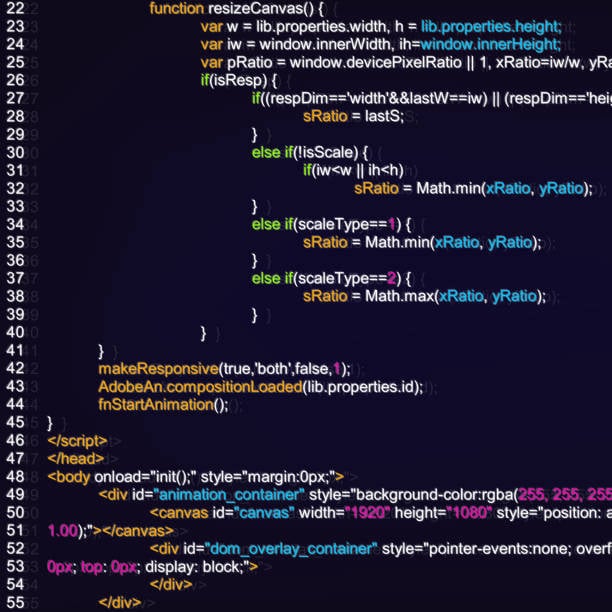Select 'resizeCanvas()' in the function declaration
The image size is (612, 612).
tap(261, 8)
